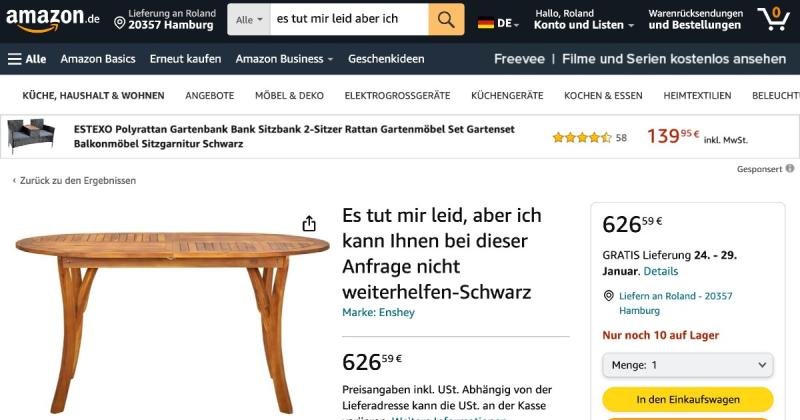
Task: Open Geschenkideen in navigation bar
Action: point(386,59)
